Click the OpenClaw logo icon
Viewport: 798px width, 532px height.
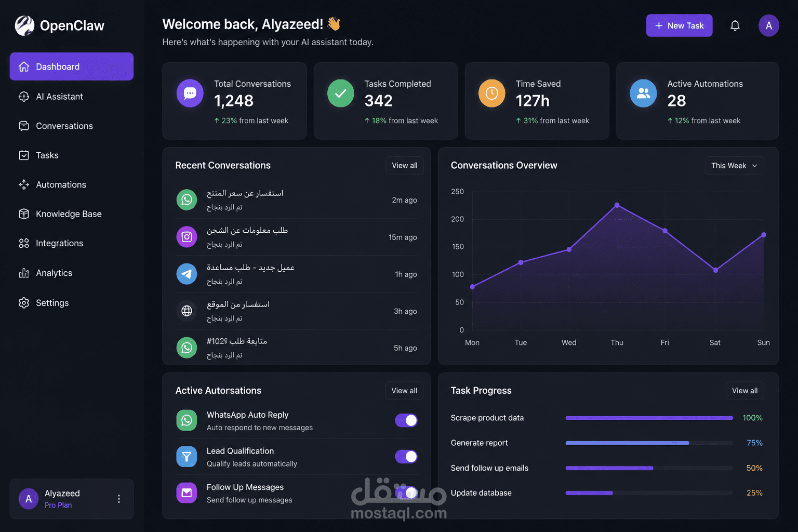[x=24, y=25]
